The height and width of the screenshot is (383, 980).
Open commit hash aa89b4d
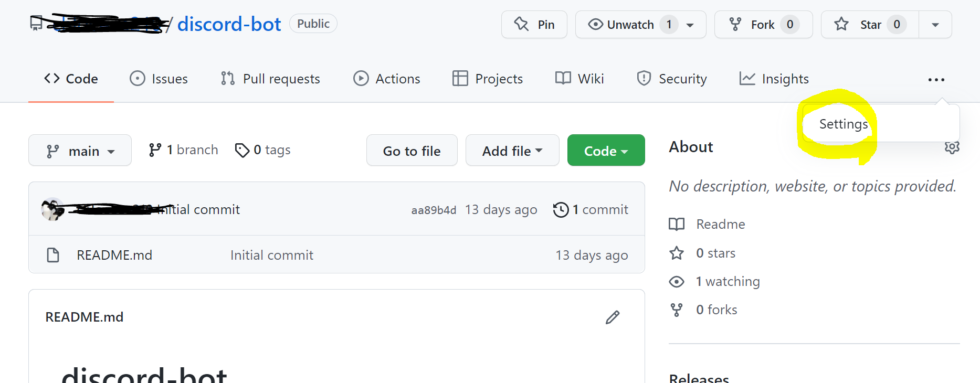434,210
